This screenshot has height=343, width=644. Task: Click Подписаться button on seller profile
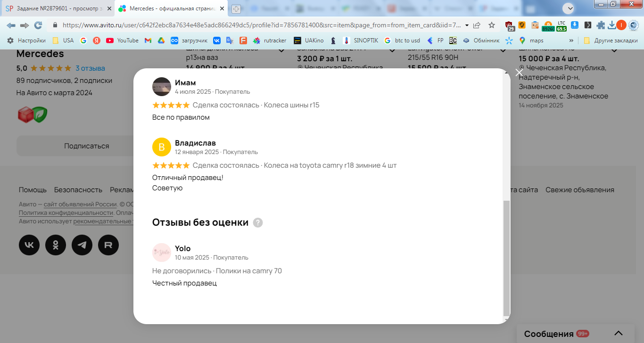tap(87, 146)
